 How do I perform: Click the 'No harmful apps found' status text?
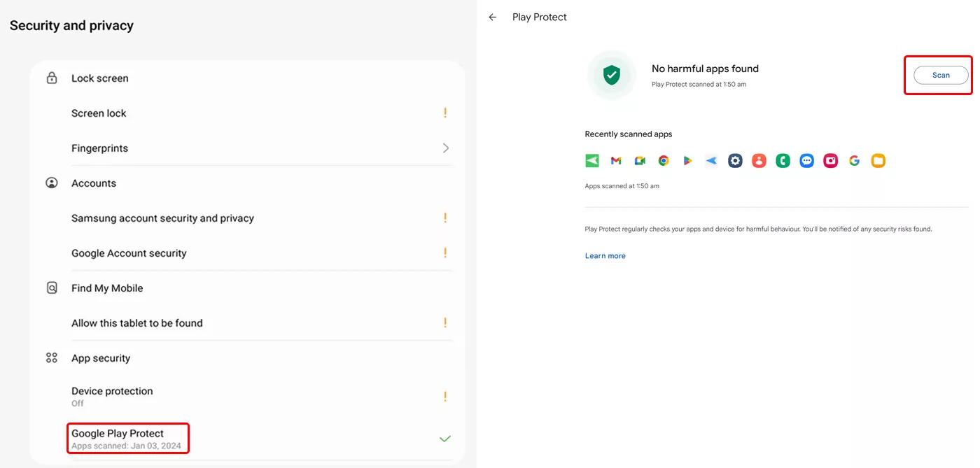point(705,69)
